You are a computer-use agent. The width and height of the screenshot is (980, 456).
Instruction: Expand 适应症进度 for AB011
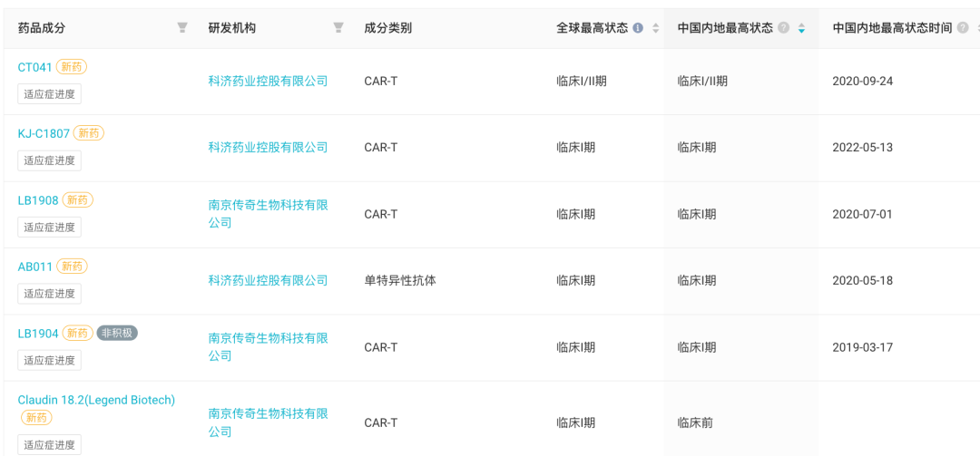pos(49,294)
